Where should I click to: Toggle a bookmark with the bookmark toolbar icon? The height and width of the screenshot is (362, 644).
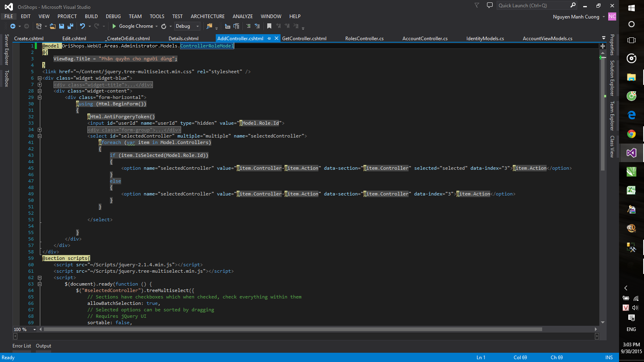(x=269, y=26)
